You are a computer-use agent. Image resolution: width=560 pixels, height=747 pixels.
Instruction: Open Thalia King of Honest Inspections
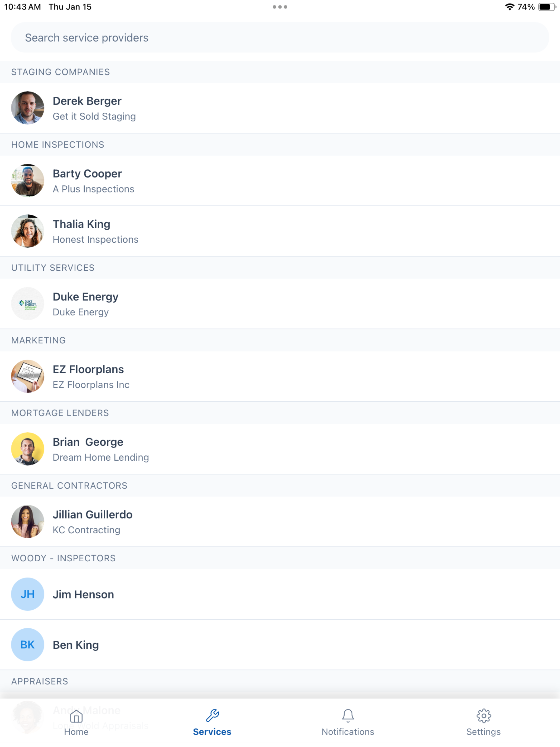280,231
